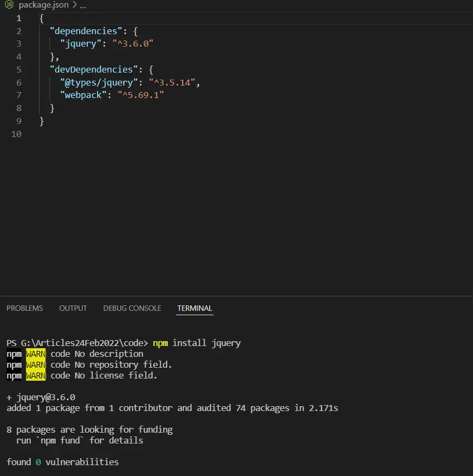Click the 'No description' warning line

click(75, 354)
